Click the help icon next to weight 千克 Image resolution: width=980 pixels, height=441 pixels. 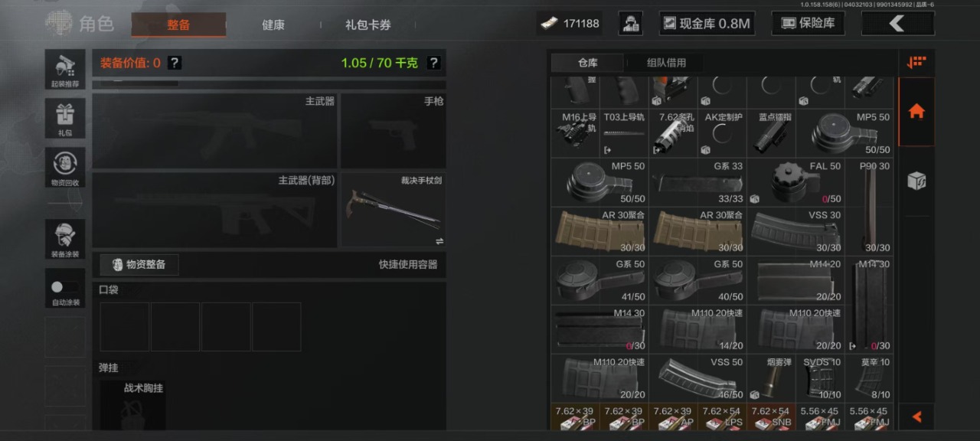(x=433, y=63)
